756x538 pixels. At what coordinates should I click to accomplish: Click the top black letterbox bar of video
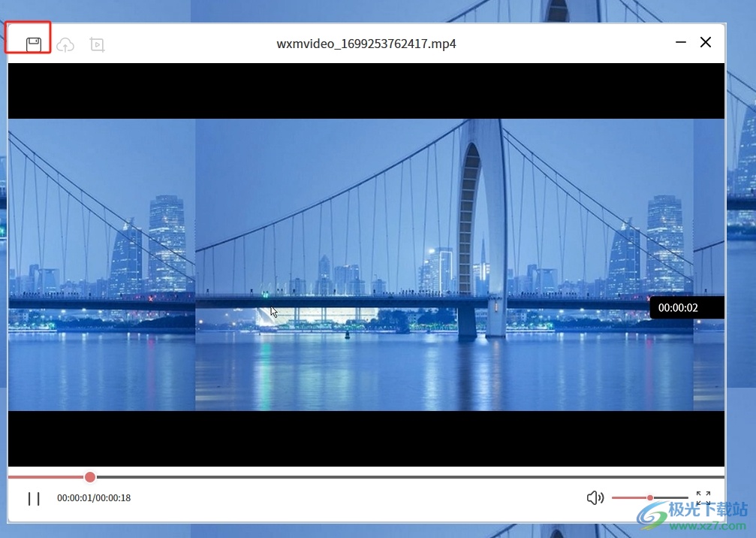[366, 90]
